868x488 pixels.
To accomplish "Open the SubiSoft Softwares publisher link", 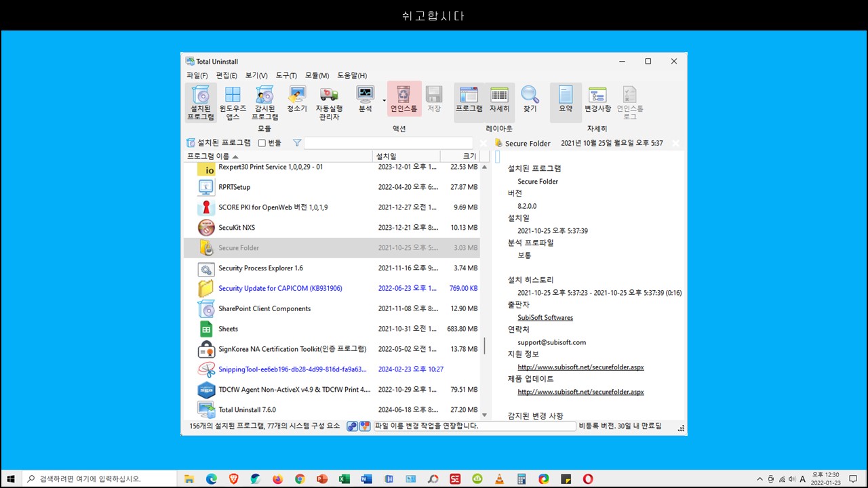I will [x=545, y=318].
